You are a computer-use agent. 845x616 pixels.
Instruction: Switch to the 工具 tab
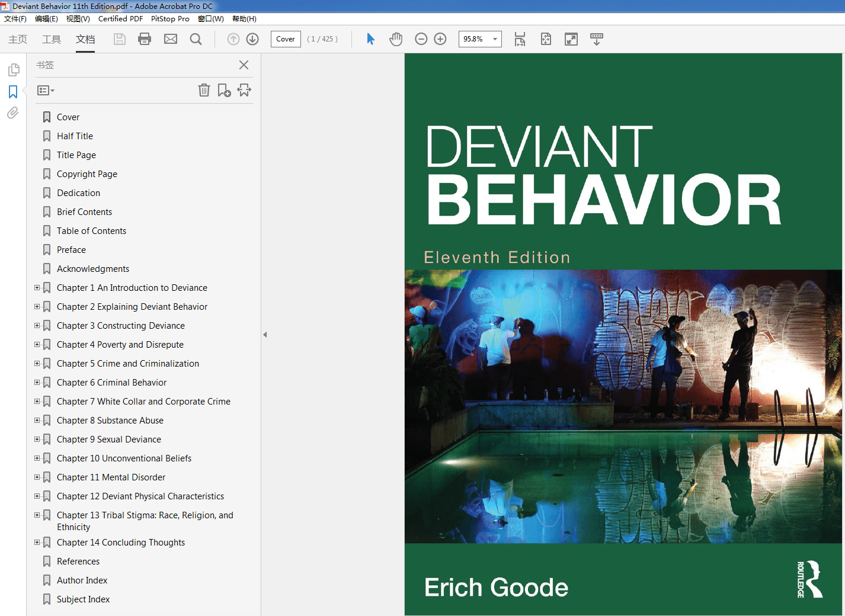click(x=52, y=39)
